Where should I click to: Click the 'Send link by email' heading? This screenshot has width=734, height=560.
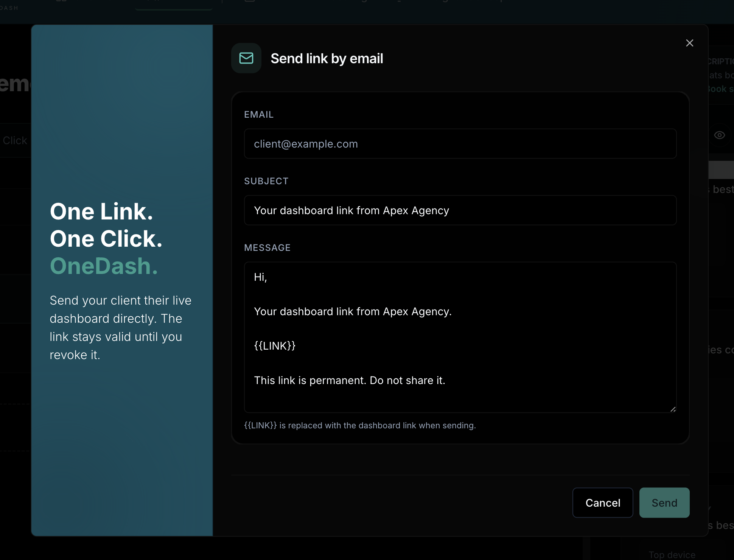327,59
